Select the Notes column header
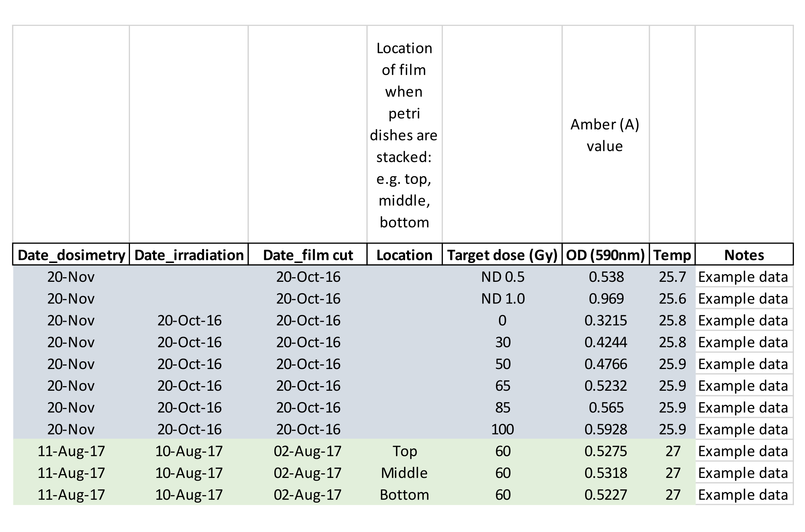Viewport: 805px width, 532px height. pos(744,255)
